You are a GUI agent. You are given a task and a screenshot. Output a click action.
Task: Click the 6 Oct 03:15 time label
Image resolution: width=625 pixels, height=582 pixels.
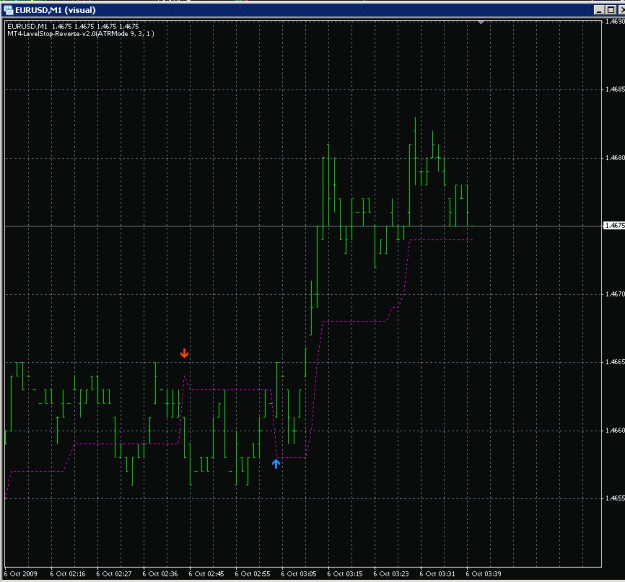point(345,574)
